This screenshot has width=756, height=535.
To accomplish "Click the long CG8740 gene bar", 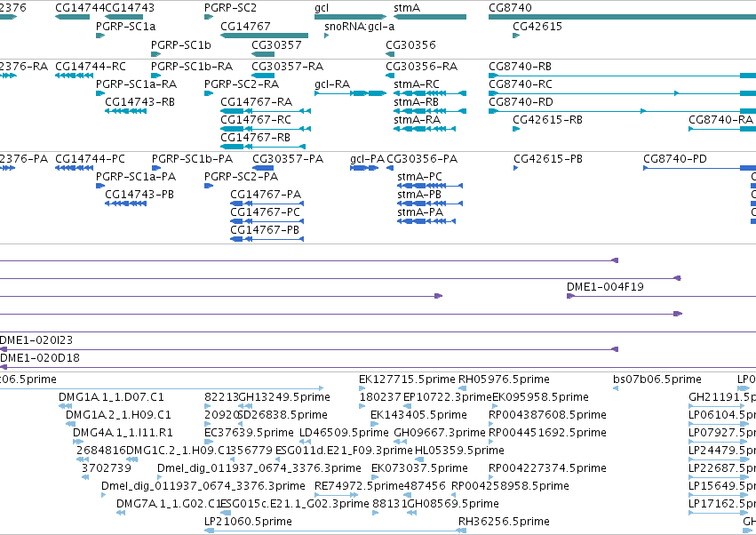I will point(622,17).
